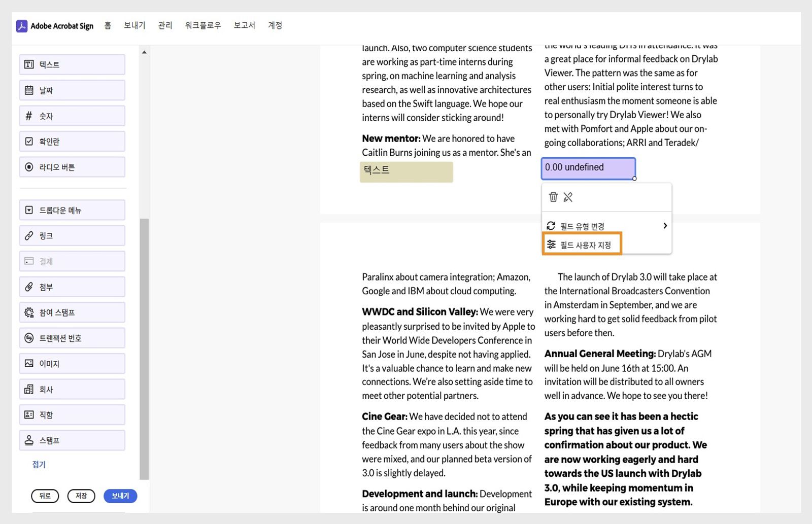Click the 'Cine Gear:' heading text
Screen dimensions: 812x524
click(x=385, y=416)
